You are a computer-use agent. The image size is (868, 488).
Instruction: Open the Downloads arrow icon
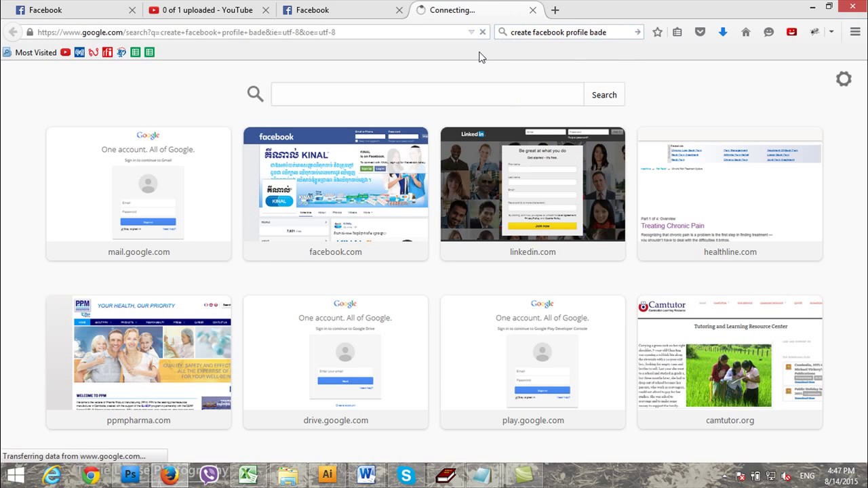click(723, 32)
